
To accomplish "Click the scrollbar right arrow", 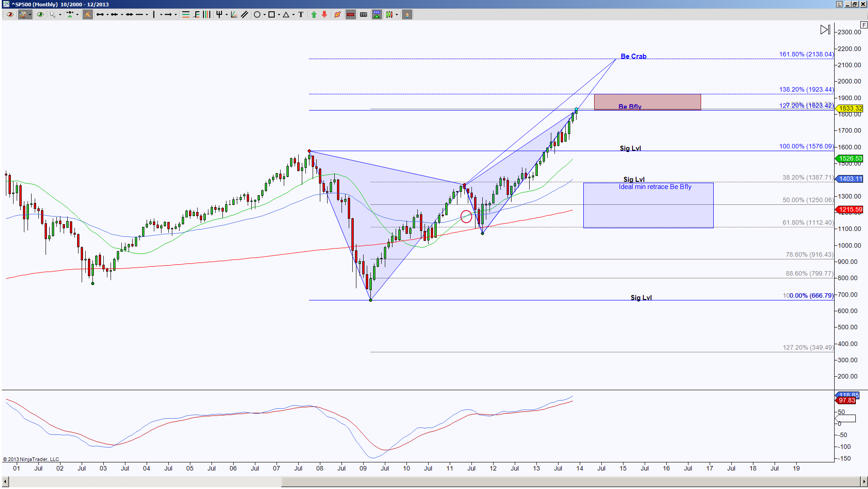I will tap(863, 482).
